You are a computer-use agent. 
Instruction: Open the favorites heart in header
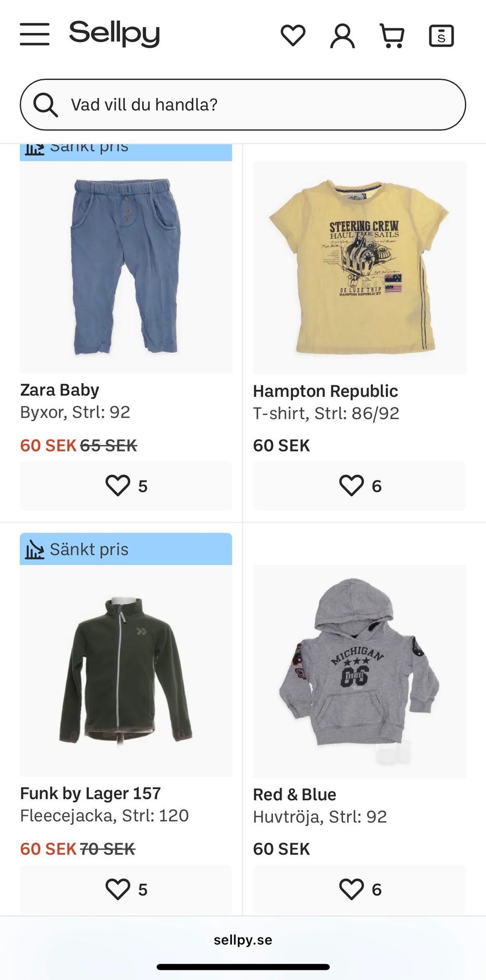coord(293,35)
